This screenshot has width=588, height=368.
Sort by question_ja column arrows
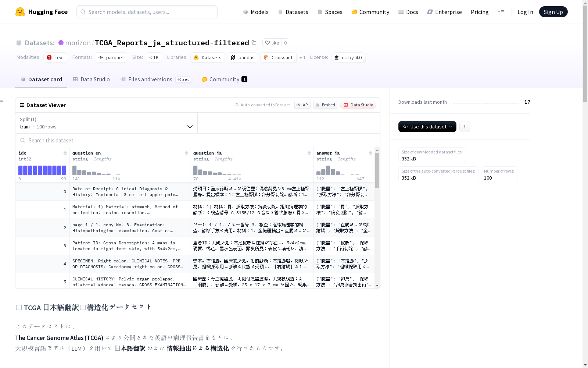tap(309, 153)
